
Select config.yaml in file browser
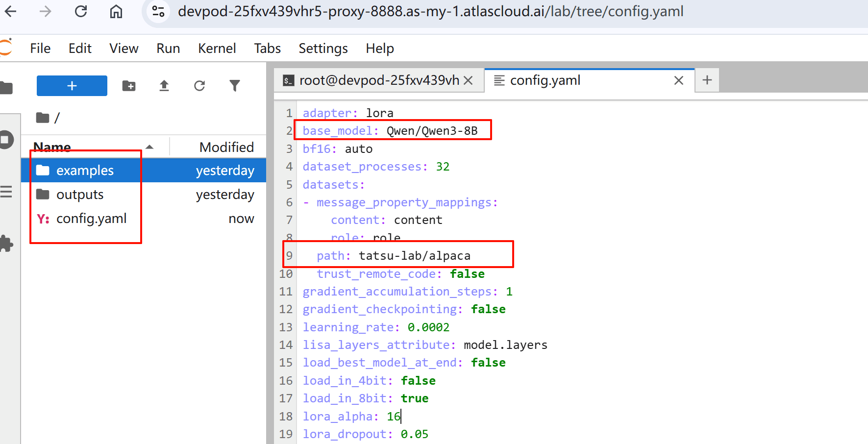(91, 219)
